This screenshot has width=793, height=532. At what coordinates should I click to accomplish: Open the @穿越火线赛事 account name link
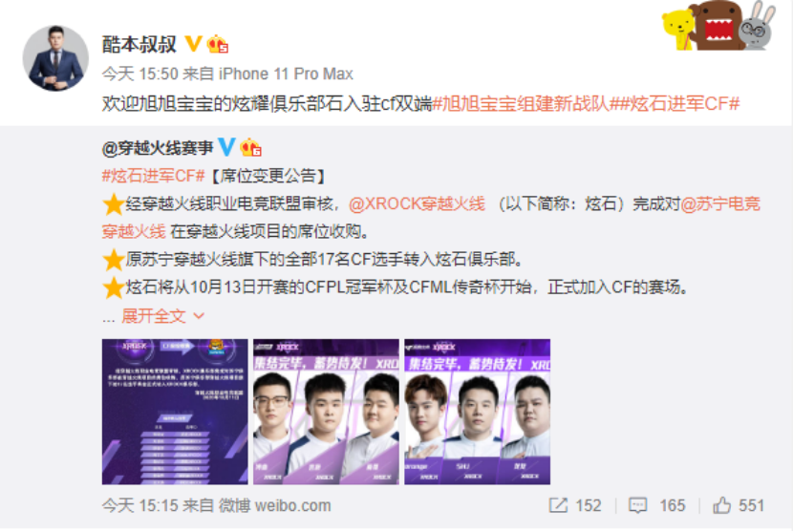pos(158,148)
